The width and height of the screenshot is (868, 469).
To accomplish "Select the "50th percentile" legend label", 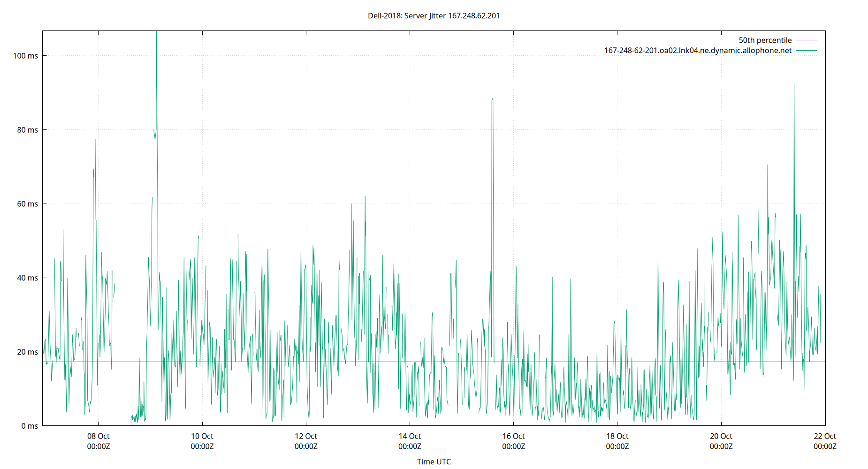I will pyautogui.click(x=765, y=40).
